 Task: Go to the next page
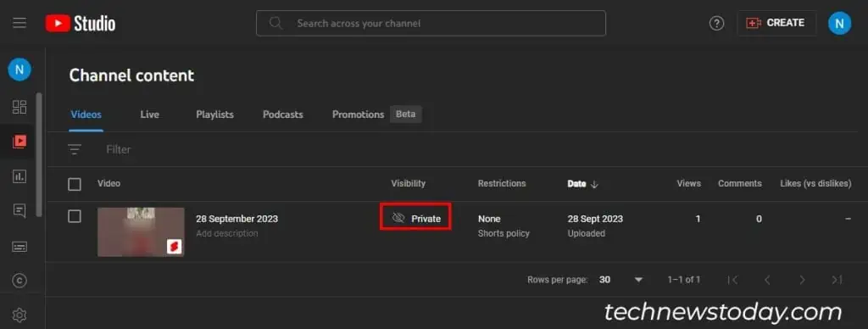pos(802,280)
